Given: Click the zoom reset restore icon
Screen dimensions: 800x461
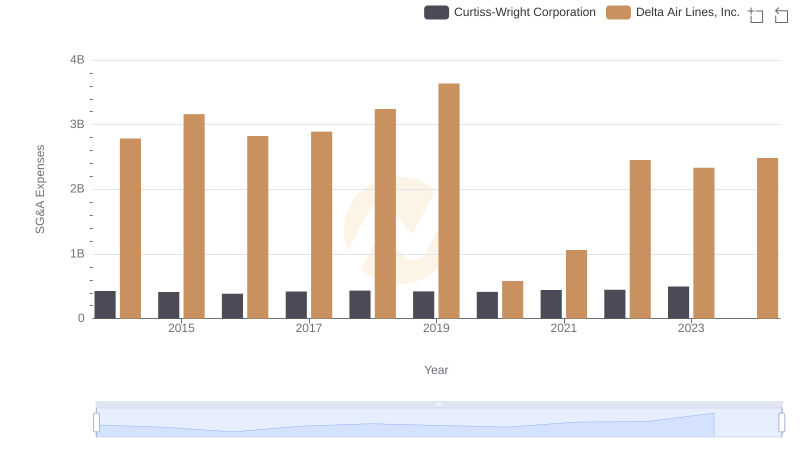Looking at the screenshot, I should [x=781, y=15].
